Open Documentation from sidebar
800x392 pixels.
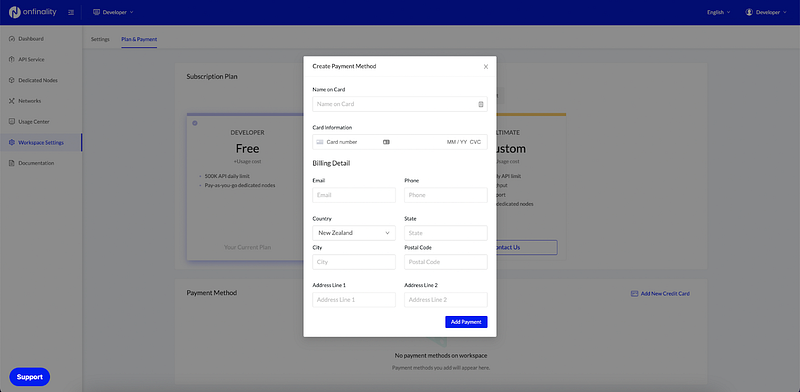coord(41,163)
